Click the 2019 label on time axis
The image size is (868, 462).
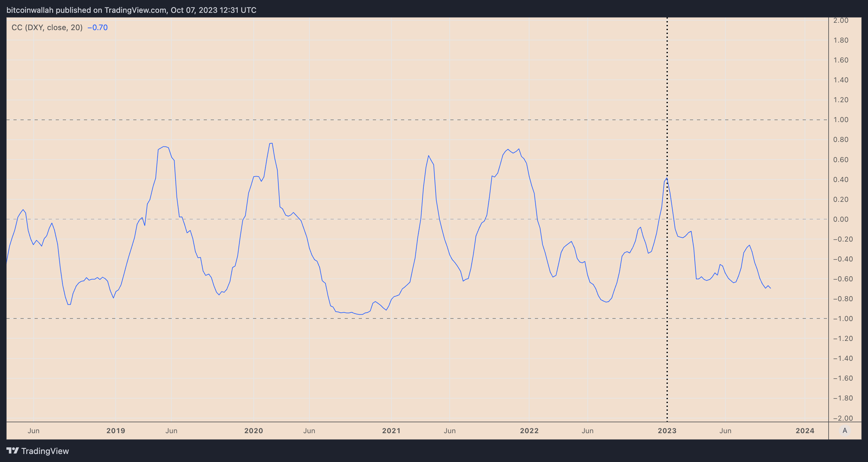tap(116, 431)
